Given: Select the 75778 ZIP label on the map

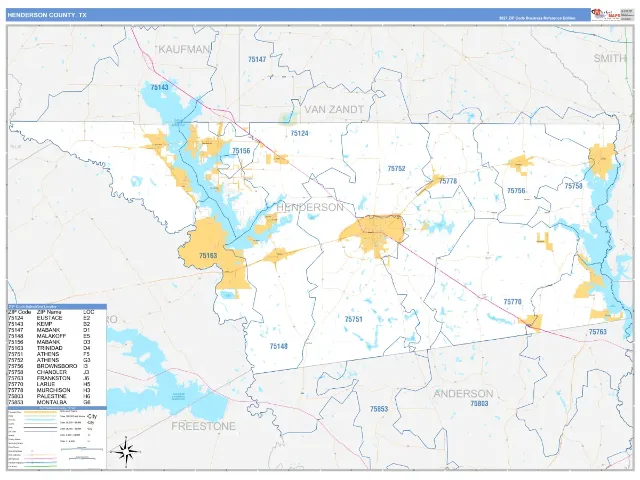Looking at the screenshot, I should pyautogui.click(x=448, y=181).
